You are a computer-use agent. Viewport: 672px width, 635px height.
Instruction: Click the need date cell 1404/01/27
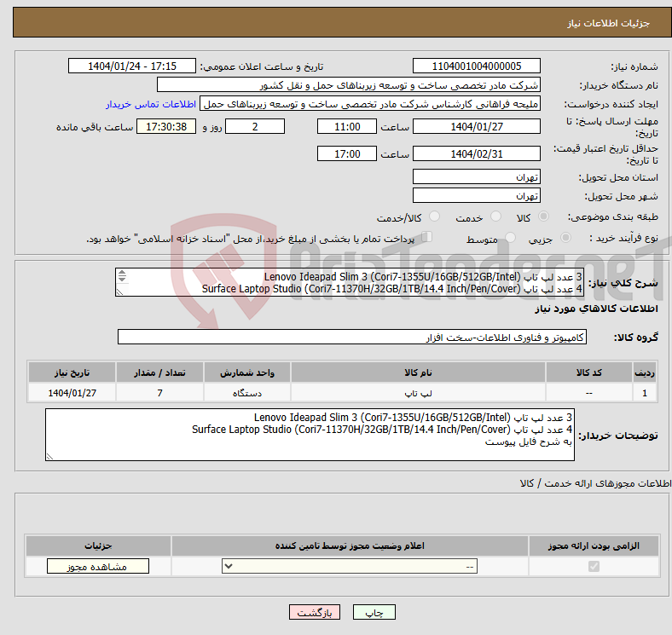[72, 392]
